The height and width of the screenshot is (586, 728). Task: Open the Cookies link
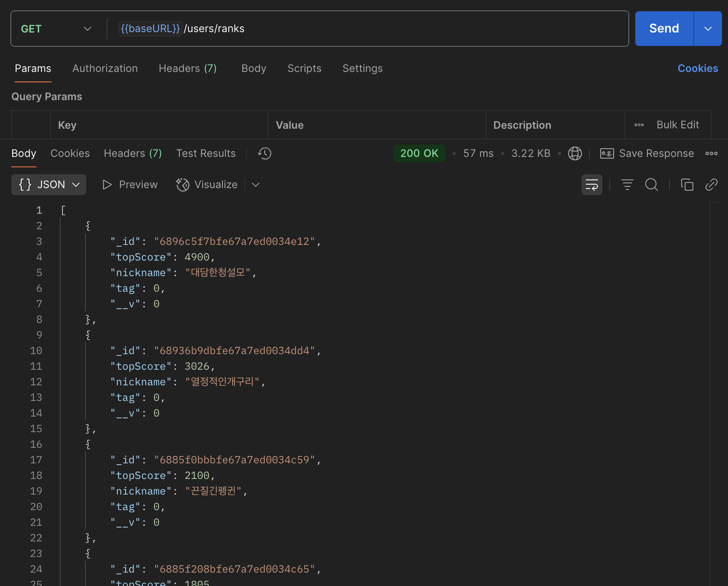[x=698, y=68]
